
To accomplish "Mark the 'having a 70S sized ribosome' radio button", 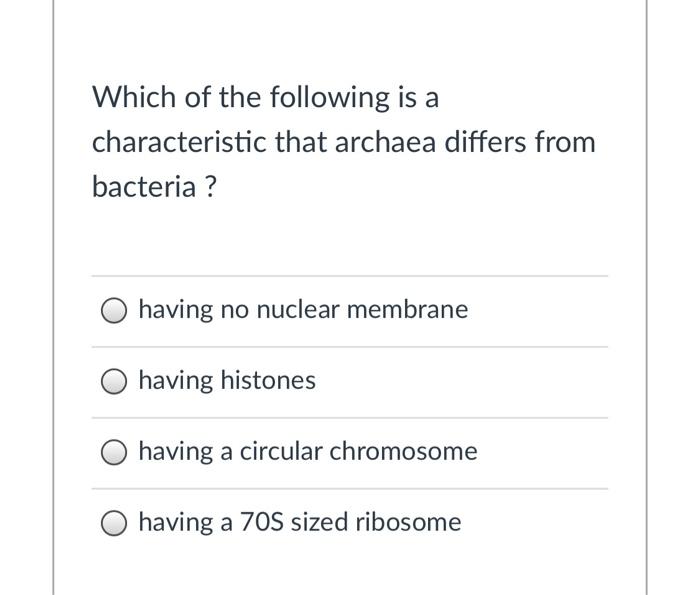I will click(114, 523).
